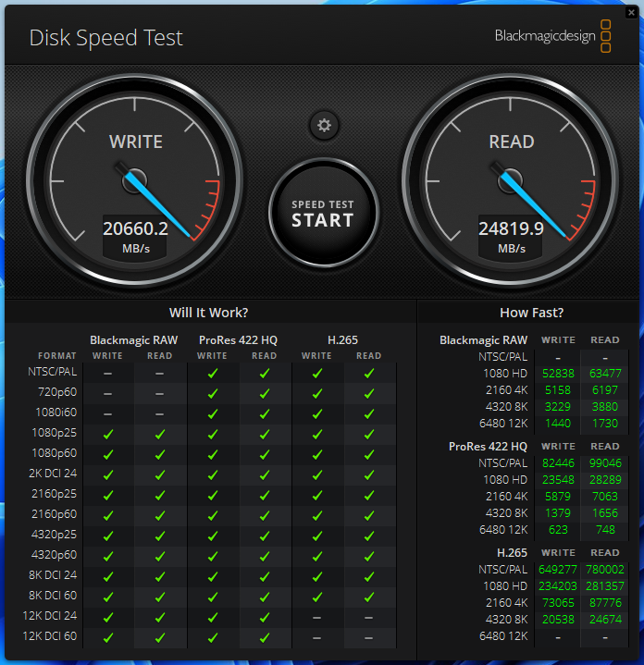Click the 1080p60 Blackmagic RAW read checkmark
The image size is (644, 665).
(160, 455)
